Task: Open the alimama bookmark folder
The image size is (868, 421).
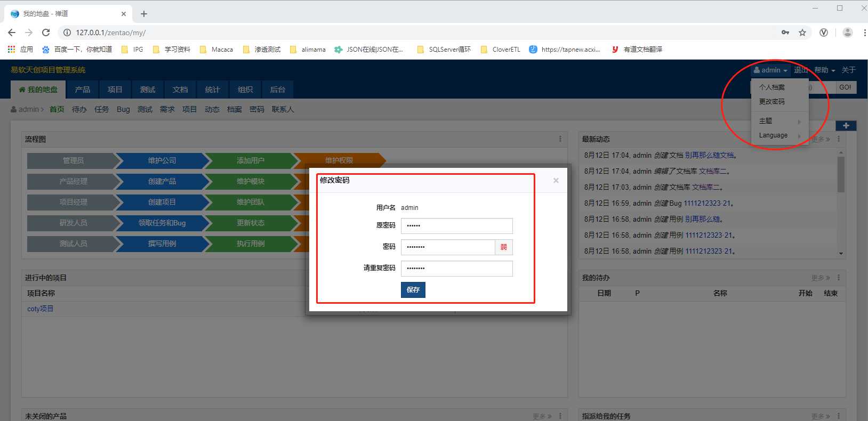Action: [308, 49]
